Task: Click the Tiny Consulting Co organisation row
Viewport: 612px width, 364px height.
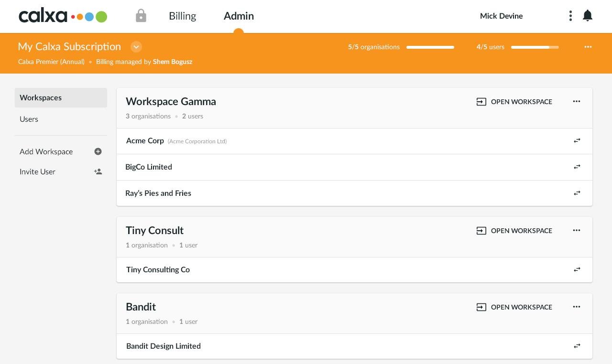Action: [354, 269]
